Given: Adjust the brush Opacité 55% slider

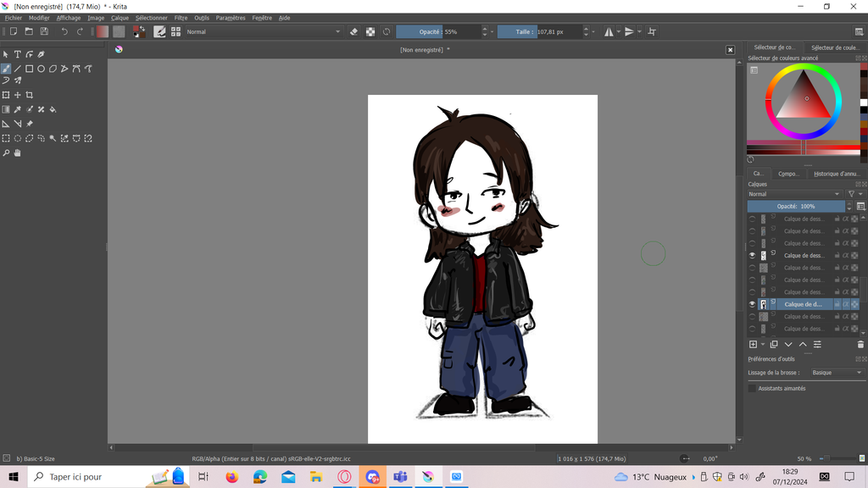Looking at the screenshot, I should point(437,32).
